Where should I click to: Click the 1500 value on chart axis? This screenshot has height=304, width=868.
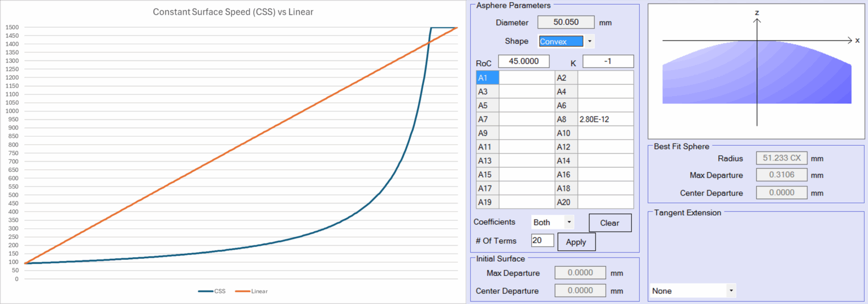point(11,27)
